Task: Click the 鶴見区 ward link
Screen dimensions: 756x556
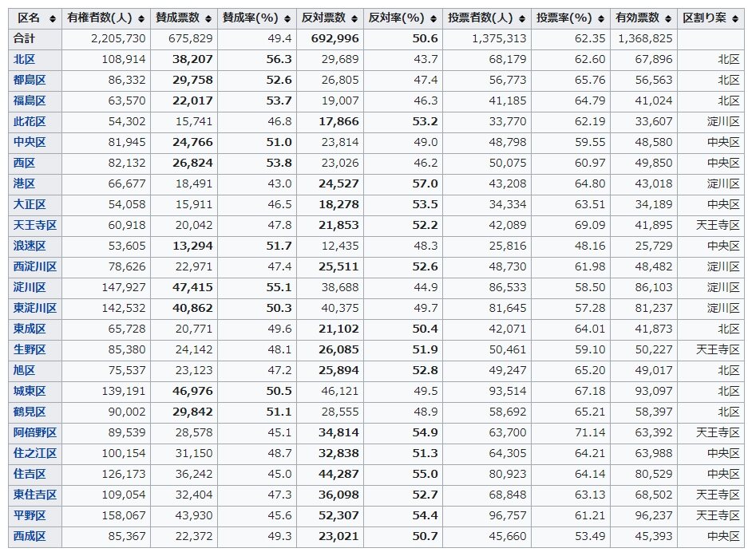Action: tap(30, 412)
